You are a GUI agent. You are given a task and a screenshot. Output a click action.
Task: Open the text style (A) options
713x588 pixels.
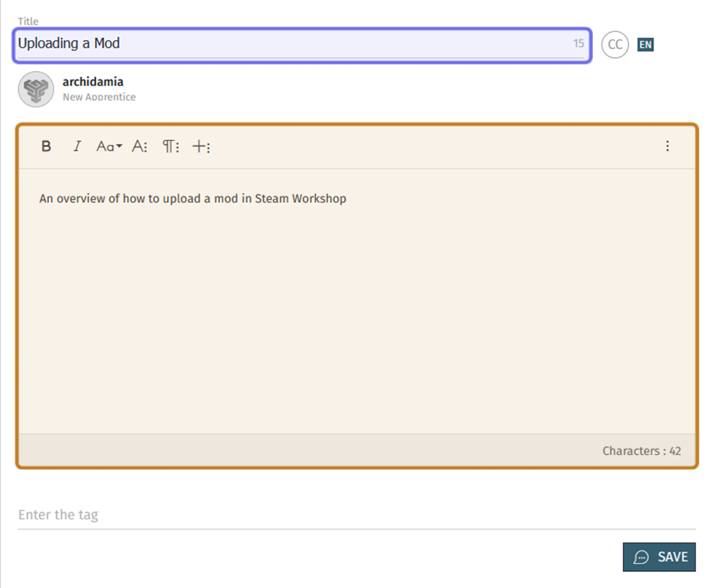(x=139, y=146)
